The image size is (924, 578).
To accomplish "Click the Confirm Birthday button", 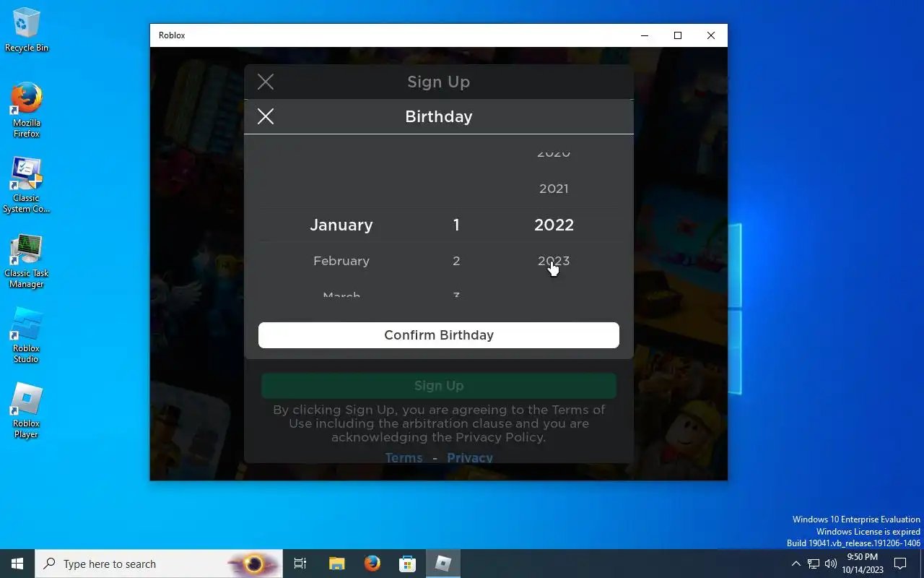I will coord(439,335).
